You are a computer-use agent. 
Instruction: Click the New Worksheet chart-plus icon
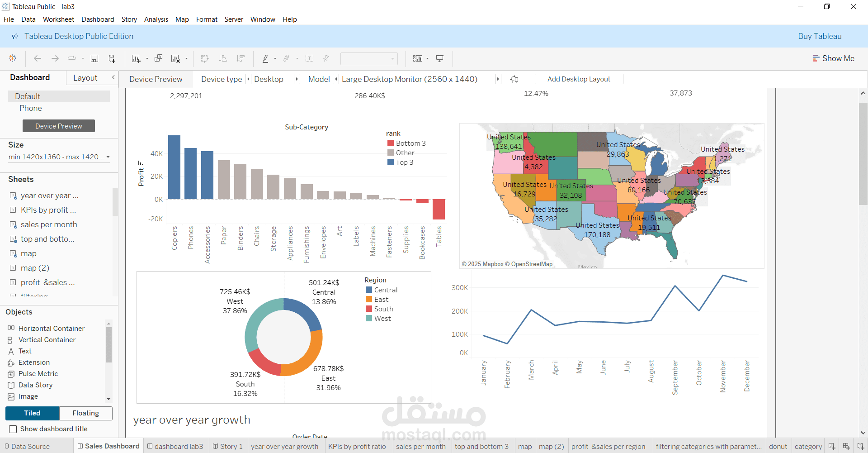click(136, 58)
